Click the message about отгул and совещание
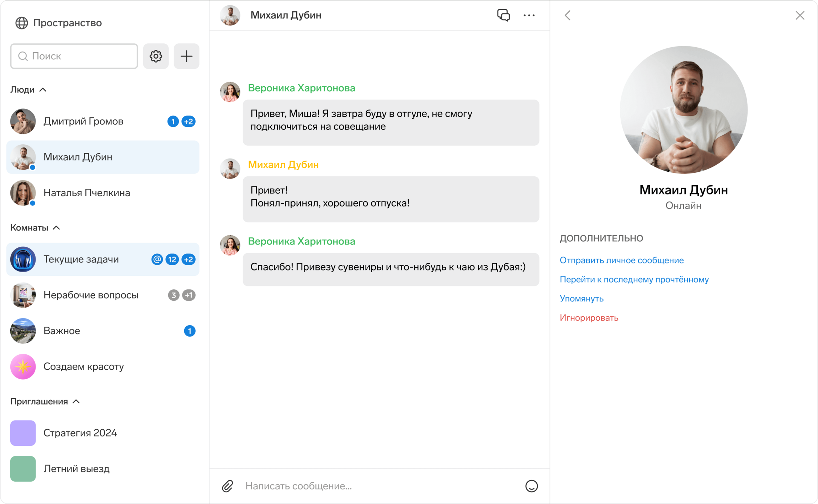Screen dimensions: 818x504 click(391, 123)
